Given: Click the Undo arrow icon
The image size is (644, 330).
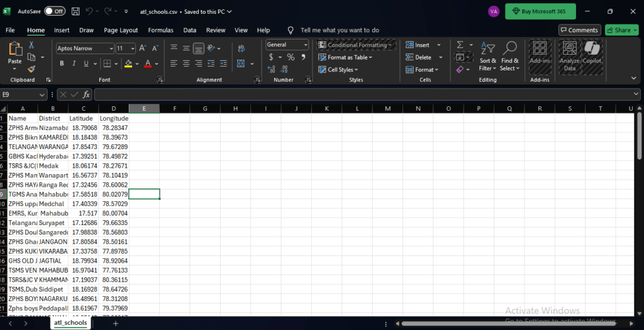Looking at the screenshot, I should [89, 11].
